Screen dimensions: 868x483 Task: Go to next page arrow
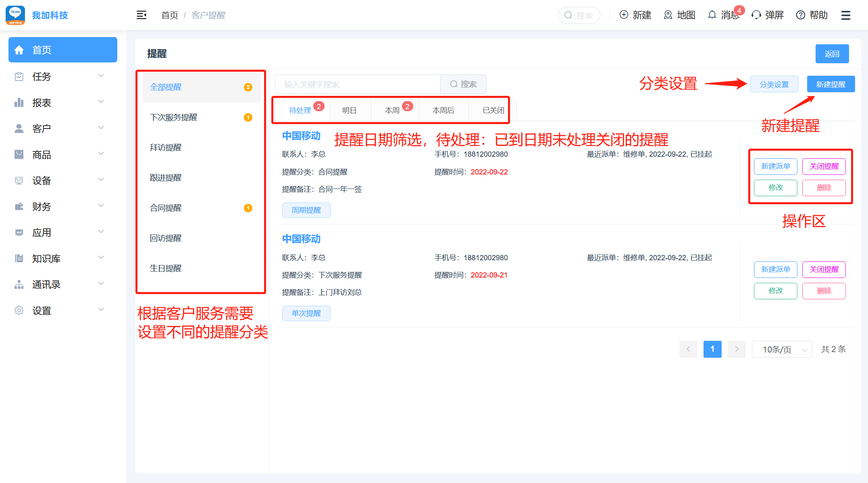pyautogui.click(x=737, y=349)
